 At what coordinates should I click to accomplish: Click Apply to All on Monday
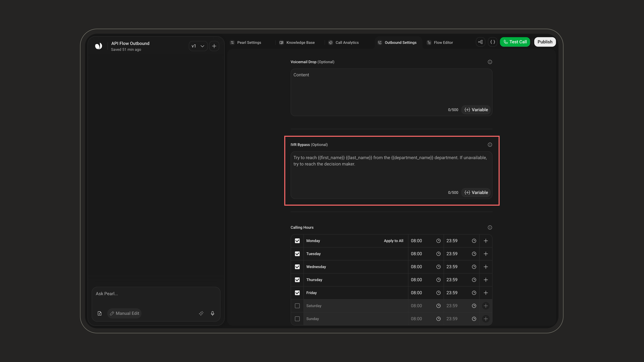point(393,241)
